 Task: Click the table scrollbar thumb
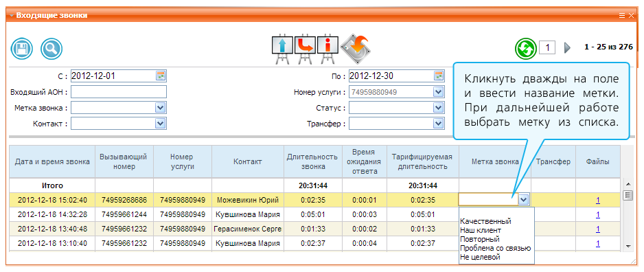click(x=628, y=195)
